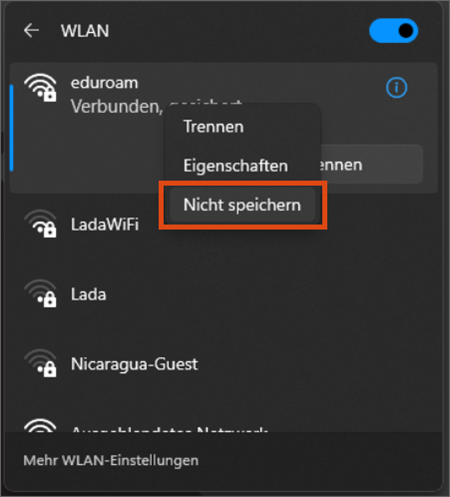Click the LadaWiFi secured signal icon

coord(40,224)
